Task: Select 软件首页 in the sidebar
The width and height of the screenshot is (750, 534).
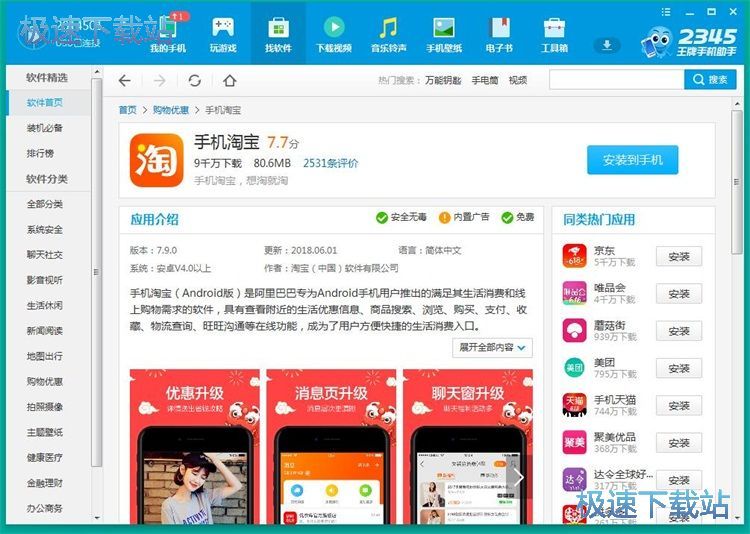Action: click(x=48, y=102)
